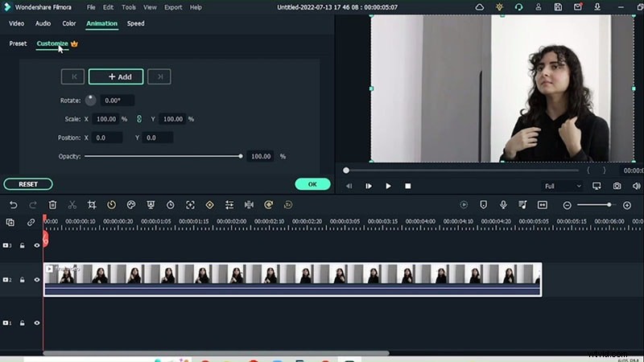Click the Audio Stretch waveform icon

[249, 205]
